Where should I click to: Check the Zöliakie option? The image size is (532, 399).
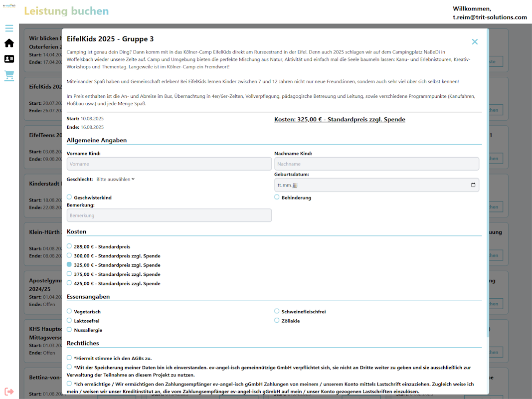point(277,320)
